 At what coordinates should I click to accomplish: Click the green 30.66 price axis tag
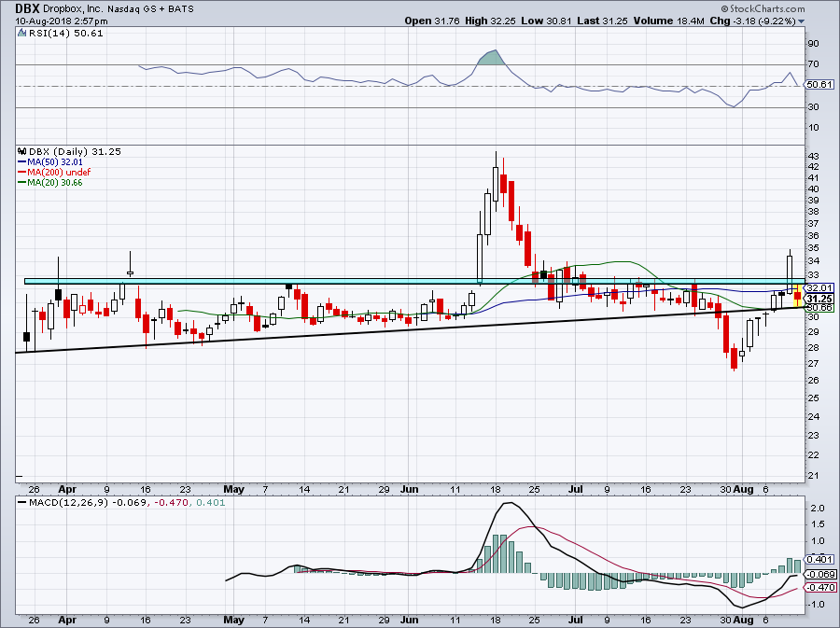pyautogui.click(x=818, y=308)
